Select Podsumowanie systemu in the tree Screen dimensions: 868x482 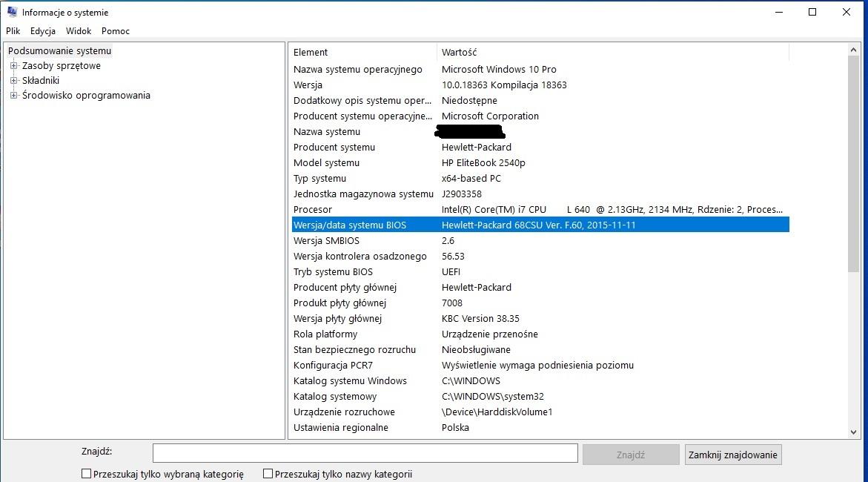(59, 51)
